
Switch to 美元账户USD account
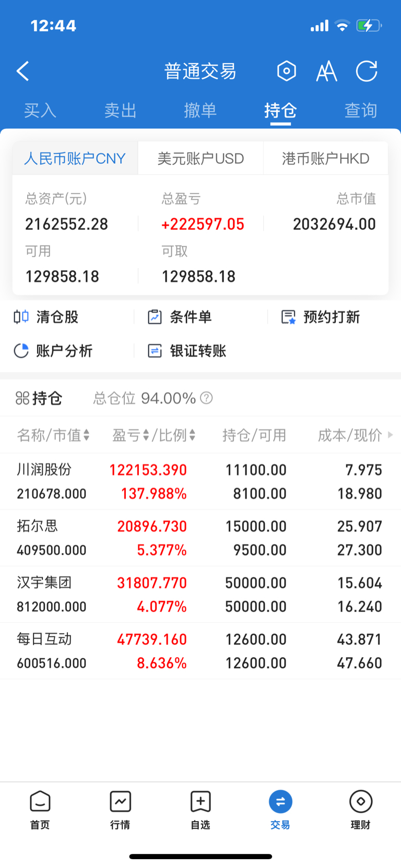click(201, 158)
